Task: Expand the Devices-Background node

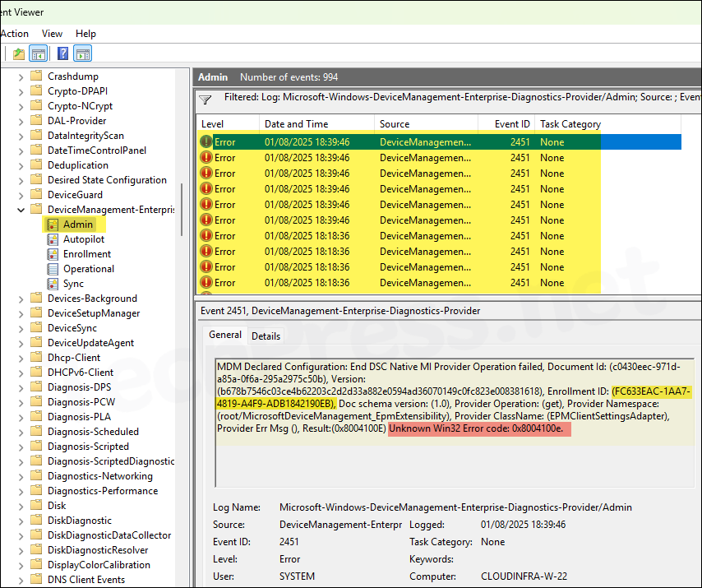Action: [x=21, y=299]
